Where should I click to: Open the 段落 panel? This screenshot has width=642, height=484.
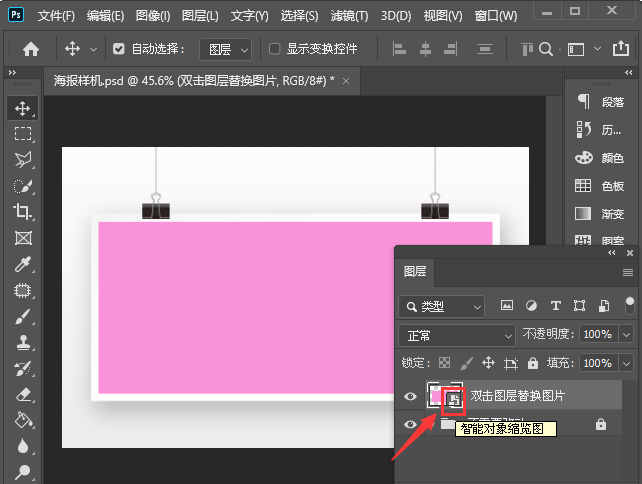[x=600, y=101]
